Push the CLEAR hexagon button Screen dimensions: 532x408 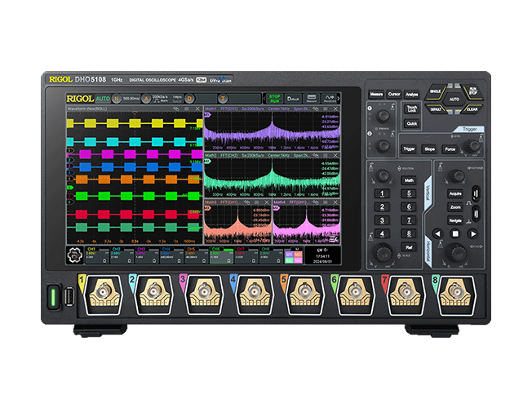(x=472, y=109)
